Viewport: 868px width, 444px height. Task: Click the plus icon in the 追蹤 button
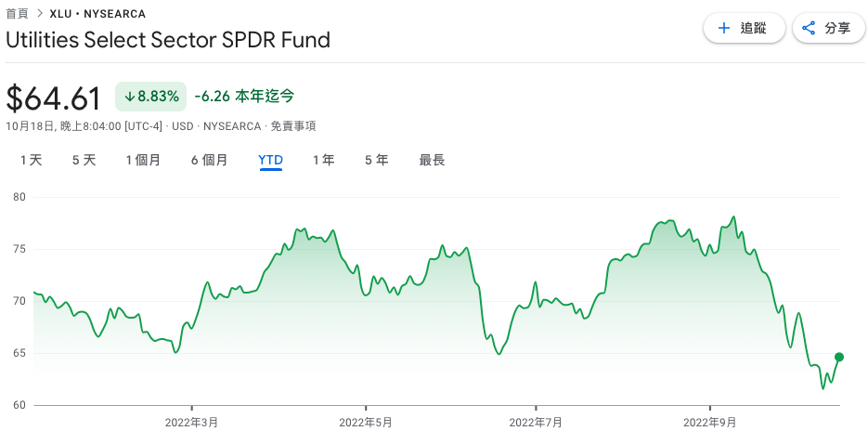click(x=723, y=28)
